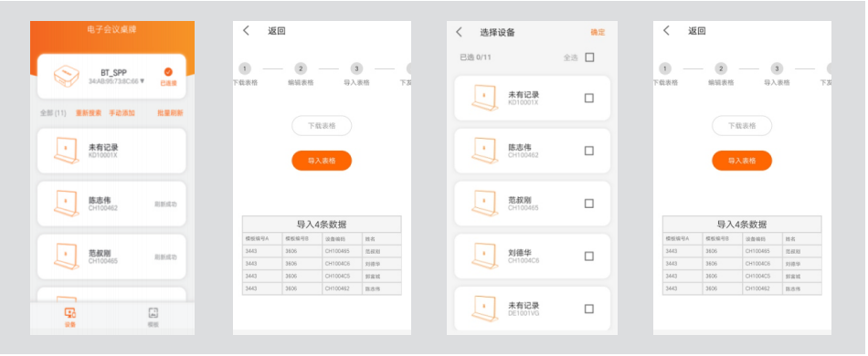Tap 范叔刚 desk-sign icon on 电子会议桌牌 screen
Viewport: 868px width, 356px height.
pos(67,256)
